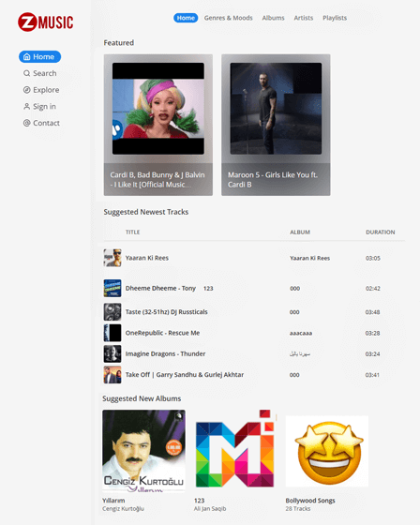Click the OneRepublic Rescue Me cover art

[x=112, y=333]
